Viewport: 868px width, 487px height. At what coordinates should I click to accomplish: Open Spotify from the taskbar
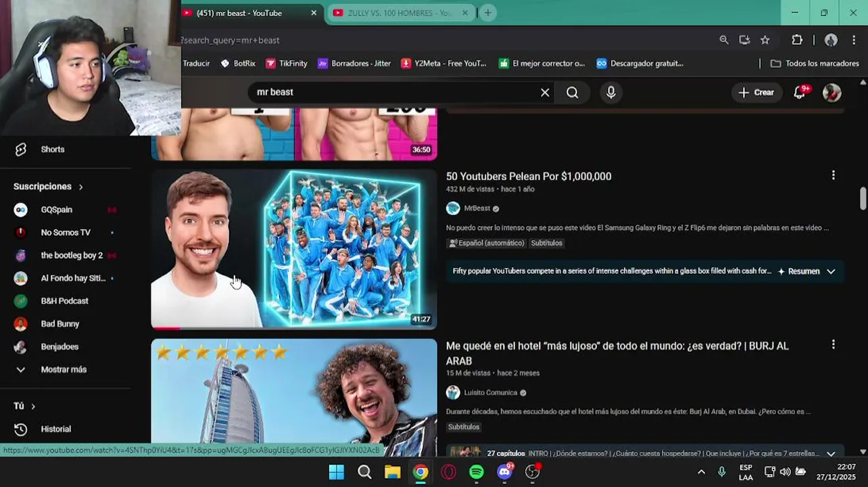(477, 472)
